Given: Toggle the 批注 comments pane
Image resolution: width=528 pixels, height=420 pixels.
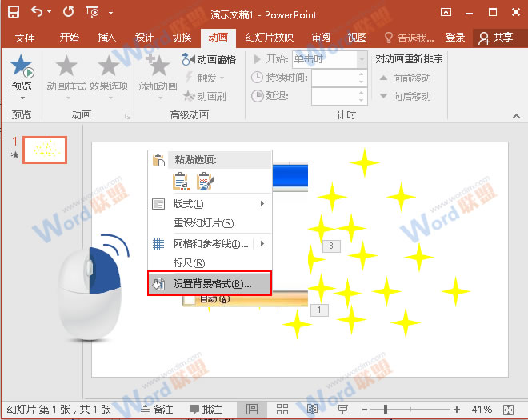Looking at the screenshot, I should [205, 409].
